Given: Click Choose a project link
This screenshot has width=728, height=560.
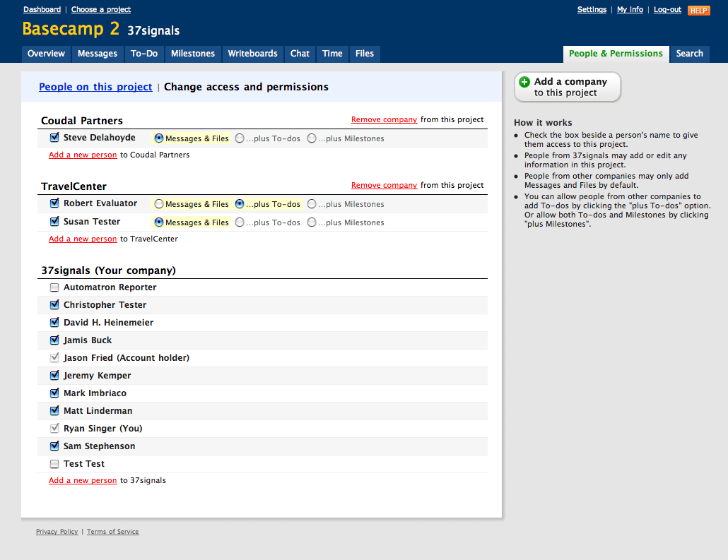Looking at the screenshot, I should pos(101,9).
